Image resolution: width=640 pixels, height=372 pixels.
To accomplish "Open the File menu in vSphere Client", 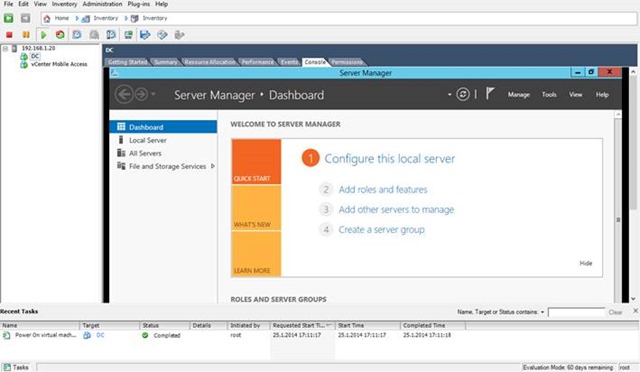I will pyautogui.click(x=8, y=4).
